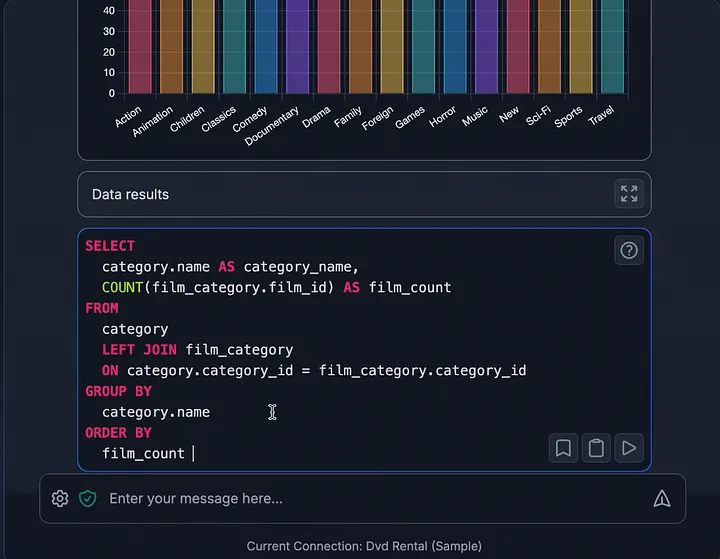Click the Animation axis label
This screenshot has height=559, width=720.
(152, 121)
